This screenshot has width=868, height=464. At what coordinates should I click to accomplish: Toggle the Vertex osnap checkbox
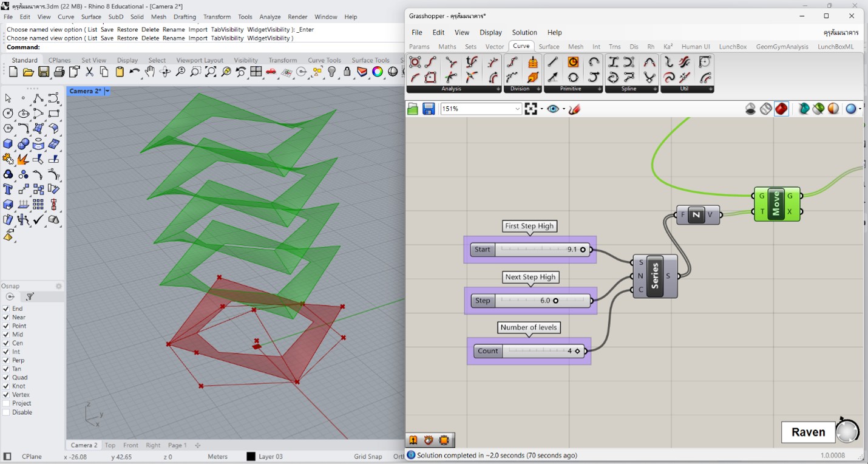6,395
